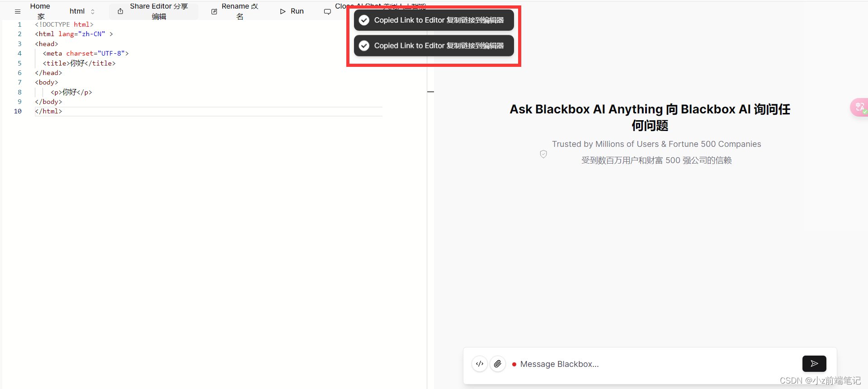This screenshot has width=868, height=389.
Task: Click the html lang="zh-CN" code line
Action: click(x=74, y=34)
